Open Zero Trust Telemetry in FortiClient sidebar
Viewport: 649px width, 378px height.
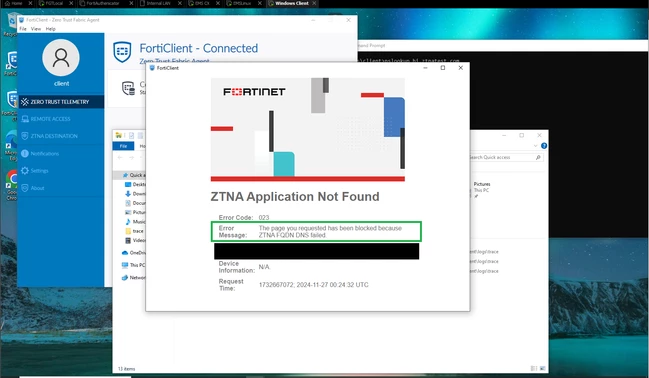61,101
